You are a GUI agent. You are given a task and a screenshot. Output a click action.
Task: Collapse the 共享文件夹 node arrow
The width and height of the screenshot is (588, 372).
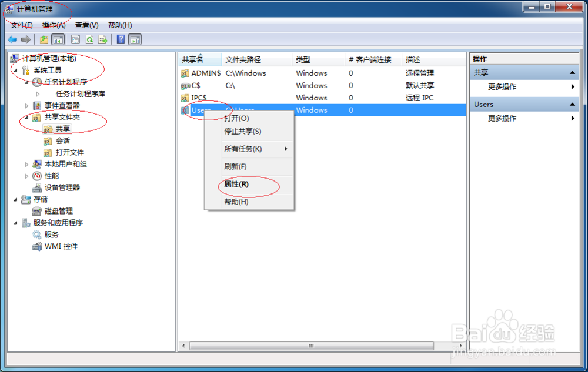(x=26, y=118)
